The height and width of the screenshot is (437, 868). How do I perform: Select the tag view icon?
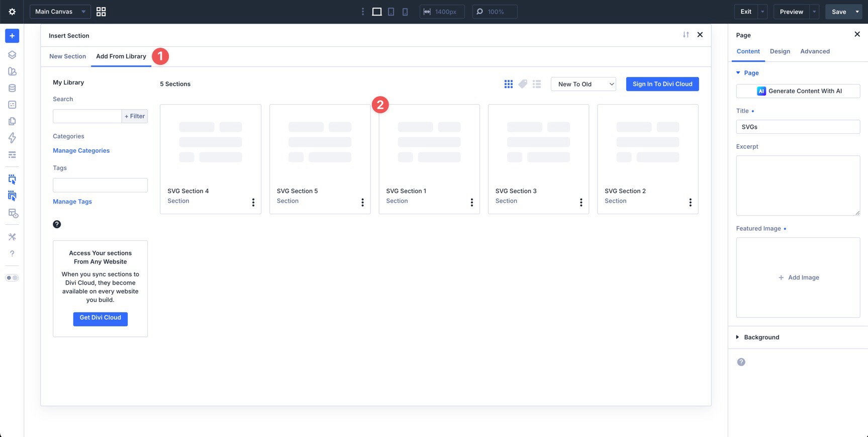pyautogui.click(x=523, y=84)
